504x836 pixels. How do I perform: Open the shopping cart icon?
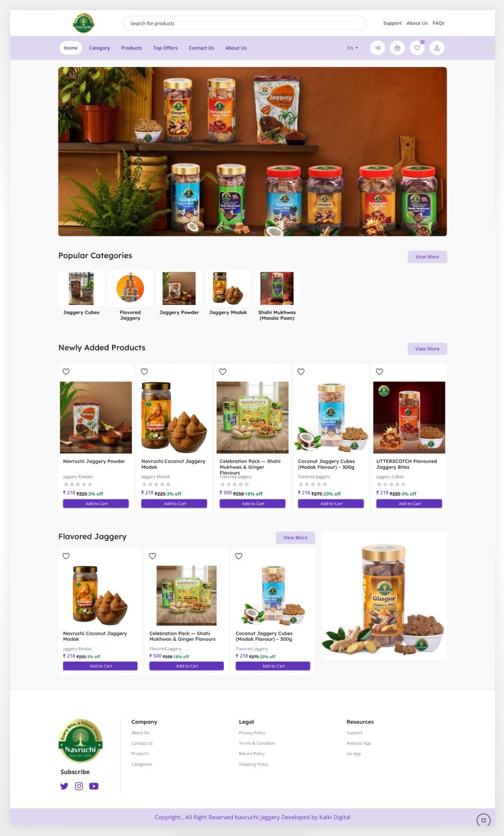tap(397, 48)
